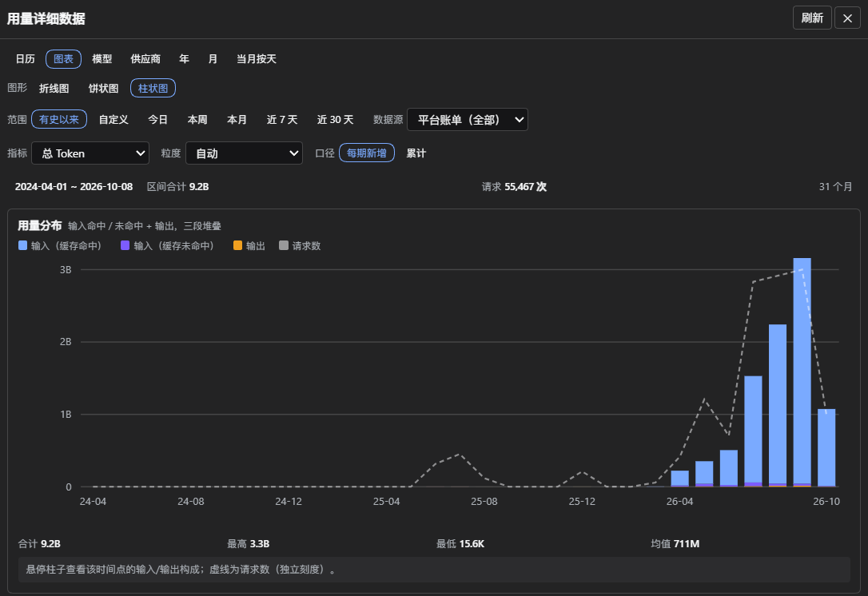Click the 合计 9.2B statistic below chart
This screenshot has height=596, width=868.
39,543
